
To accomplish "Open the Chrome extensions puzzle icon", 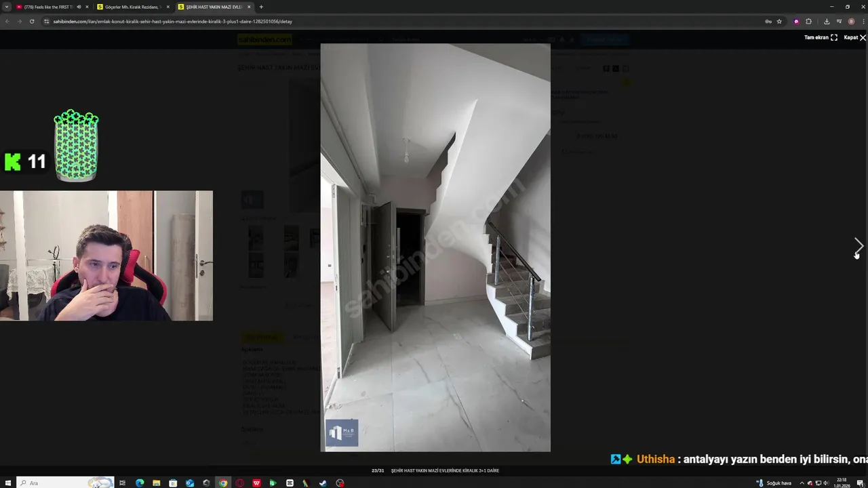I will tap(808, 21).
